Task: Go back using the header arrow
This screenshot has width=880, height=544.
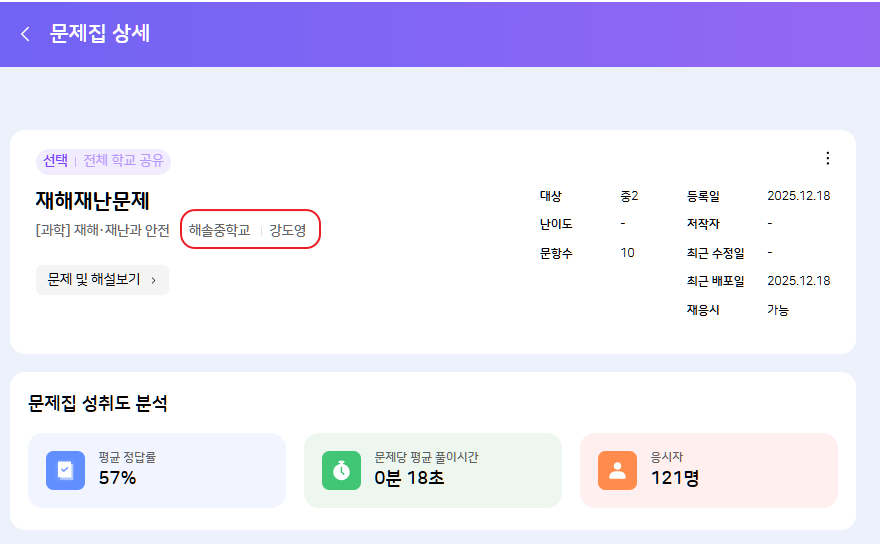Action: tap(25, 34)
